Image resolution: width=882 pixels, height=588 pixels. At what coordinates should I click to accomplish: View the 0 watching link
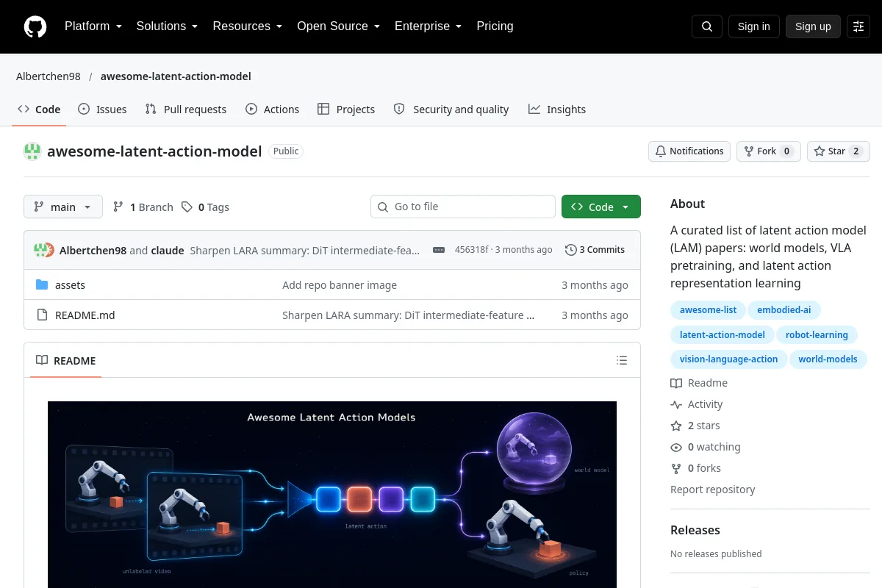click(x=706, y=447)
